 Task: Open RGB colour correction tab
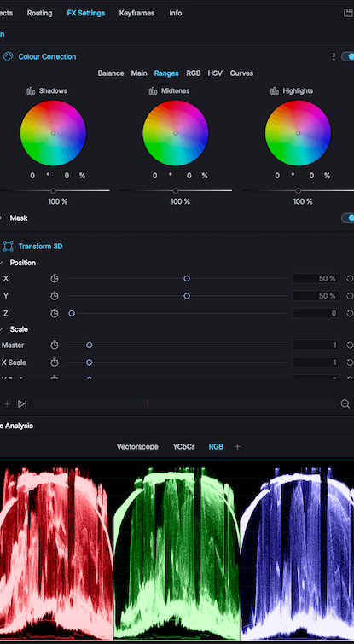[194, 73]
